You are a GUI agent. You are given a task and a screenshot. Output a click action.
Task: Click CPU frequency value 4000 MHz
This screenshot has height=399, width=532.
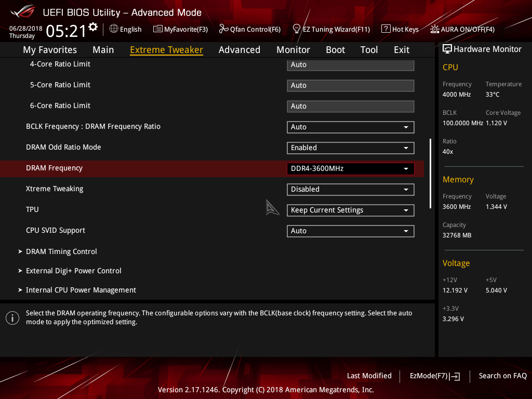(x=457, y=95)
